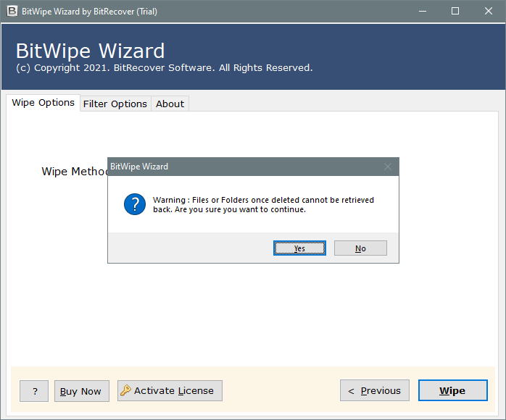Click the Wipe Method label
This screenshot has height=420, width=506.
tap(75, 172)
